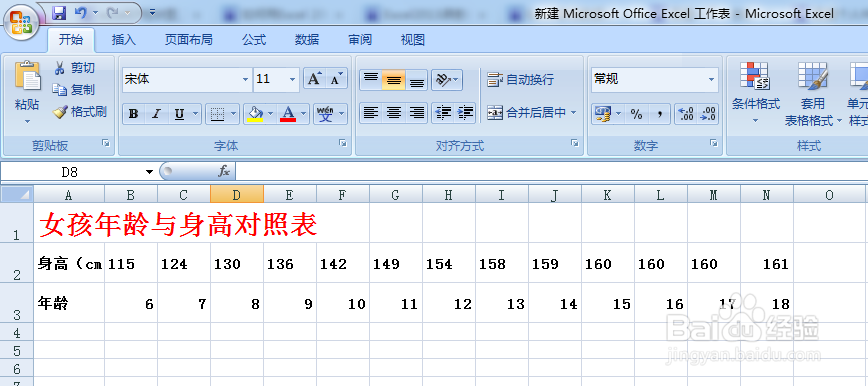Expand borders options arrow
This screenshot has width=868, height=386.
[x=234, y=114]
